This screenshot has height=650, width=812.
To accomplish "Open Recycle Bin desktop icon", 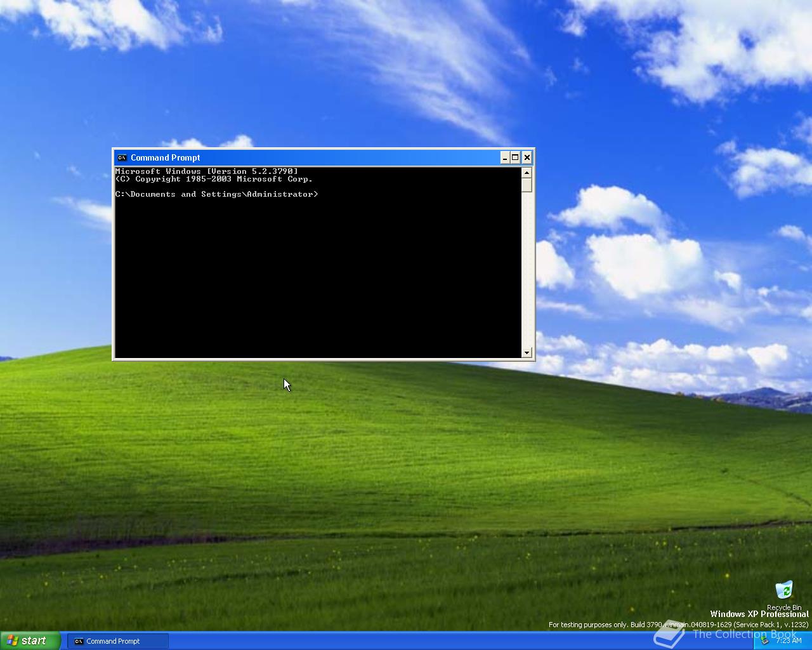I will (x=784, y=595).
